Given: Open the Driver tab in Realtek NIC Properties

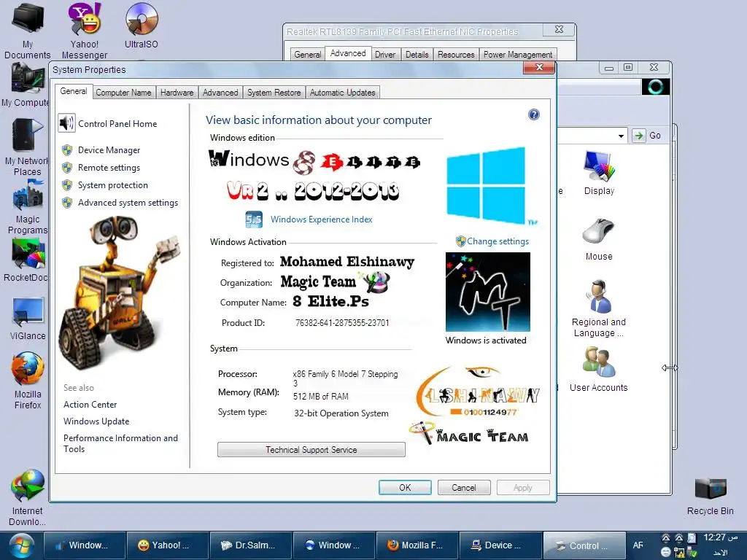Looking at the screenshot, I should (x=385, y=54).
